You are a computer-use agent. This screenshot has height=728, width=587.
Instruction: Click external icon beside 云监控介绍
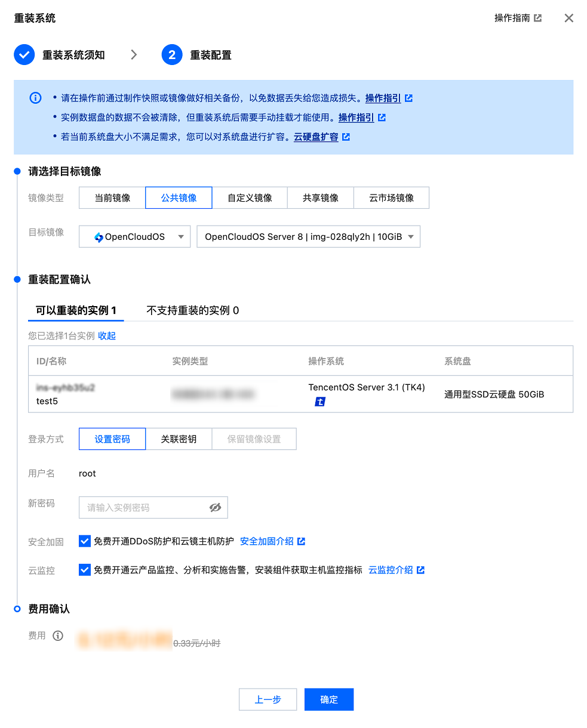click(x=421, y=570)
